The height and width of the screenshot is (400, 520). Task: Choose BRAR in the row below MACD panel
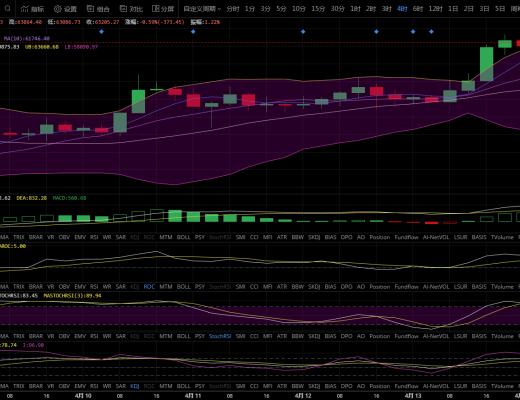tap(36, 237)
